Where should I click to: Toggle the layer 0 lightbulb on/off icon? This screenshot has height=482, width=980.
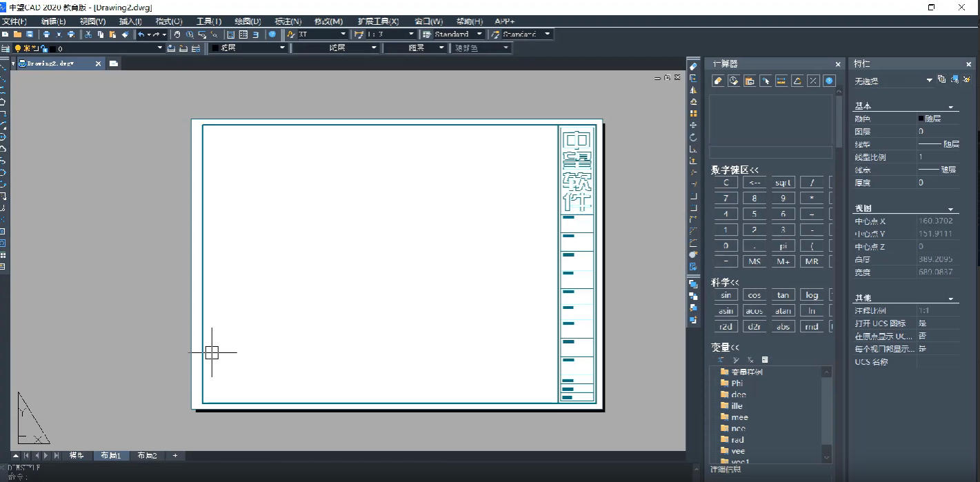coord(18,48)
